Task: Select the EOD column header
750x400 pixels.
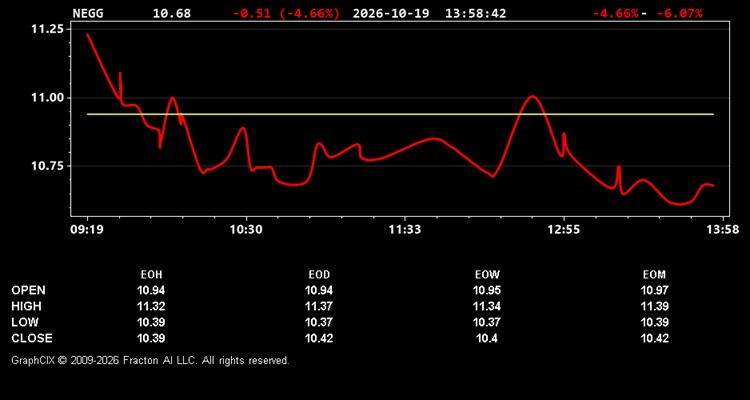Action: 319,275
